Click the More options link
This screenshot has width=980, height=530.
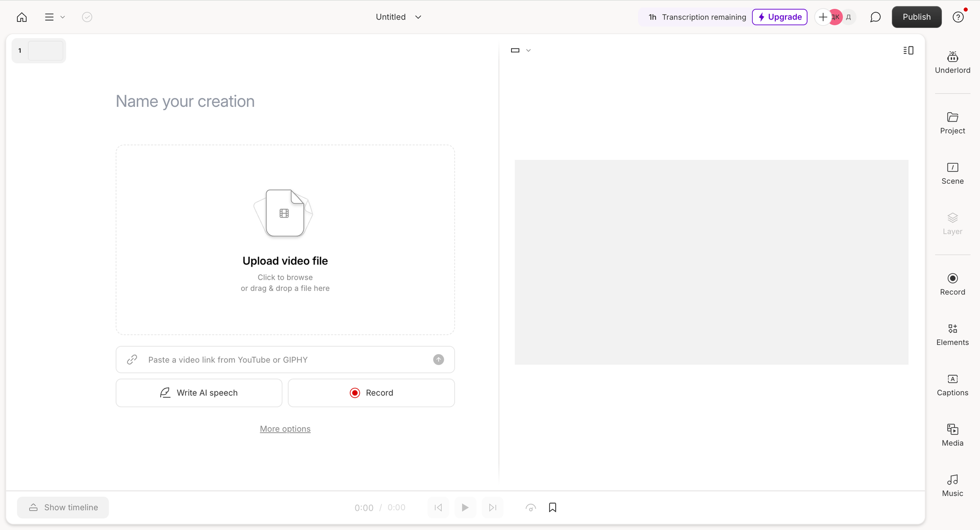(x=285, y=429)
